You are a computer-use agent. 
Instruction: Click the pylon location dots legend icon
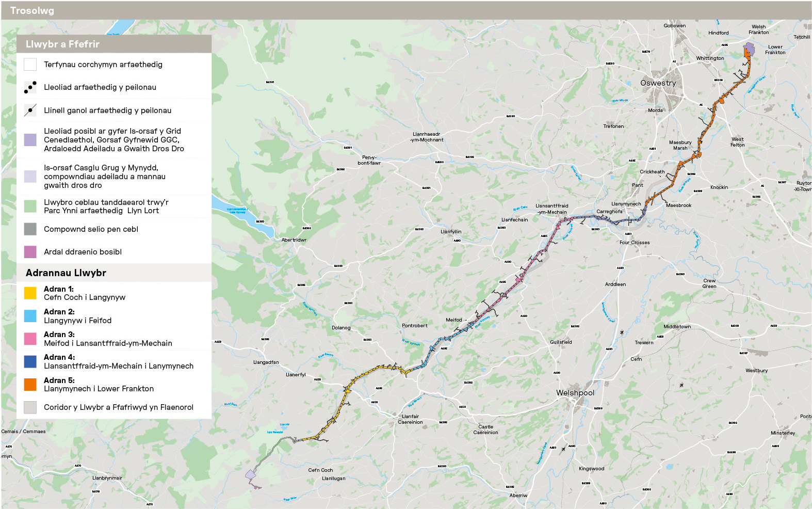point(30,87)
